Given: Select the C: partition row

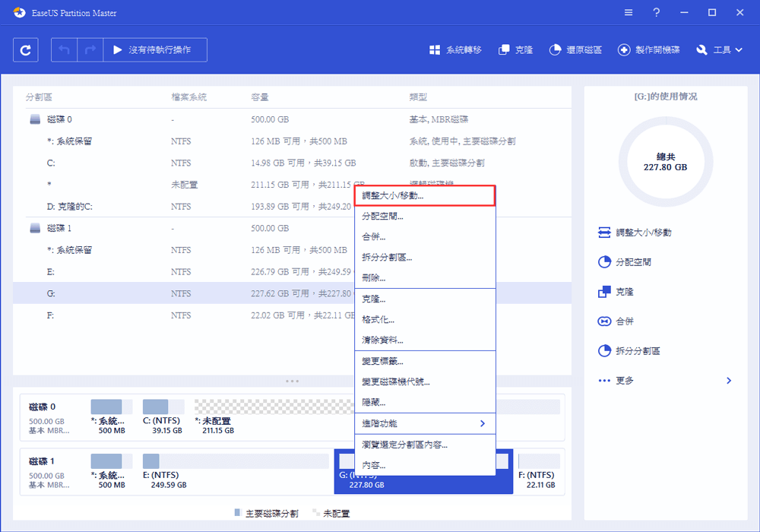Looking at the screenshot, I should pos(293,163).
